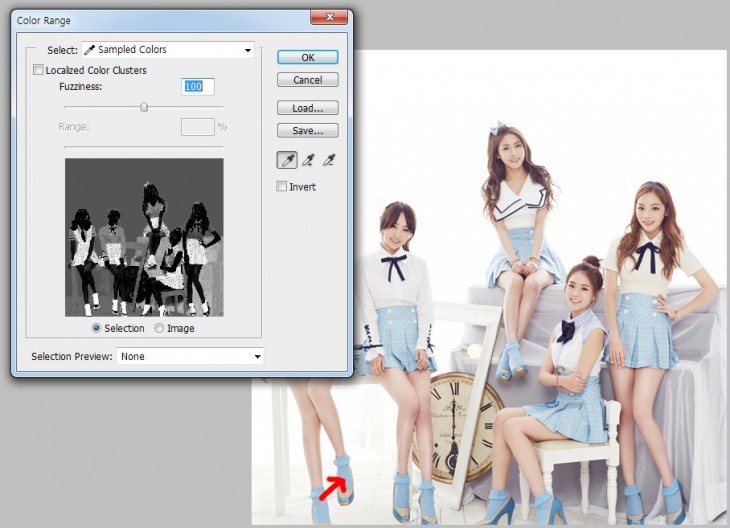Image resolution: width=730 pixels, height=528 pixels.
Task: Close the Color Range dialog
Action: click(328, 16)
